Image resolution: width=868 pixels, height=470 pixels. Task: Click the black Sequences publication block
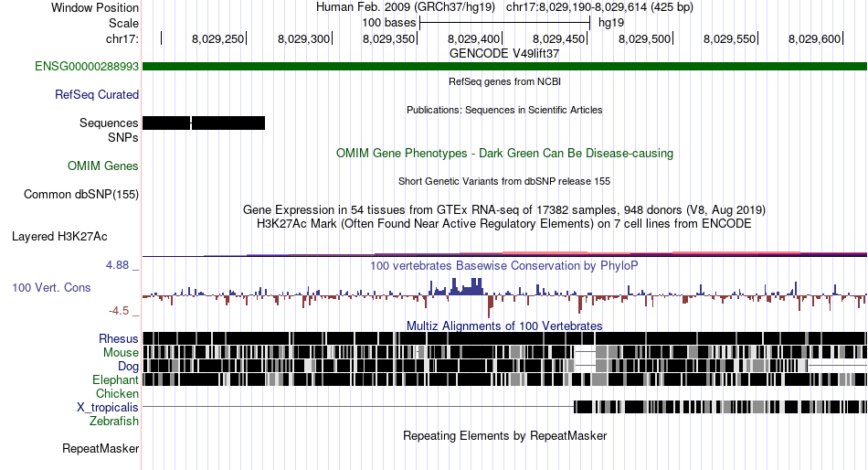point(204,123)
